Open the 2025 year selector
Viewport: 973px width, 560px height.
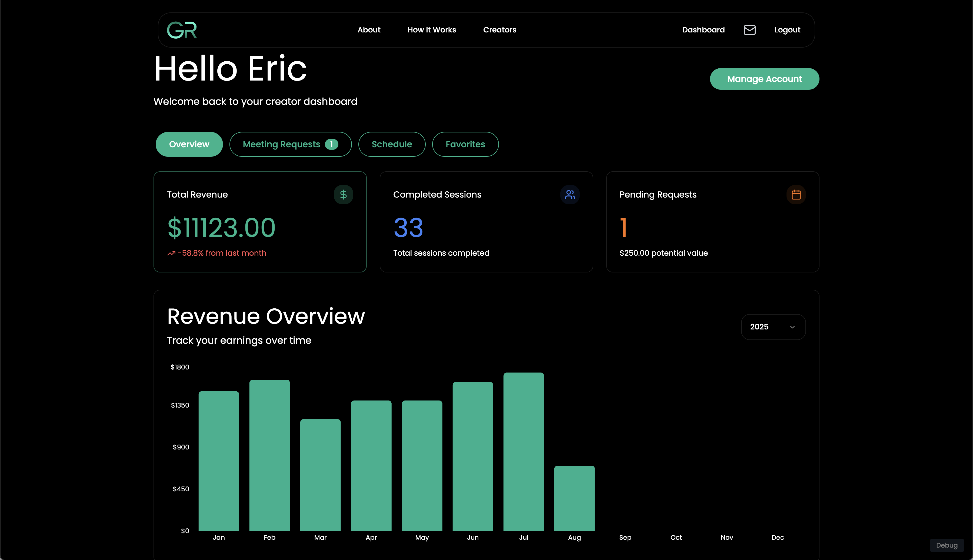759,327
